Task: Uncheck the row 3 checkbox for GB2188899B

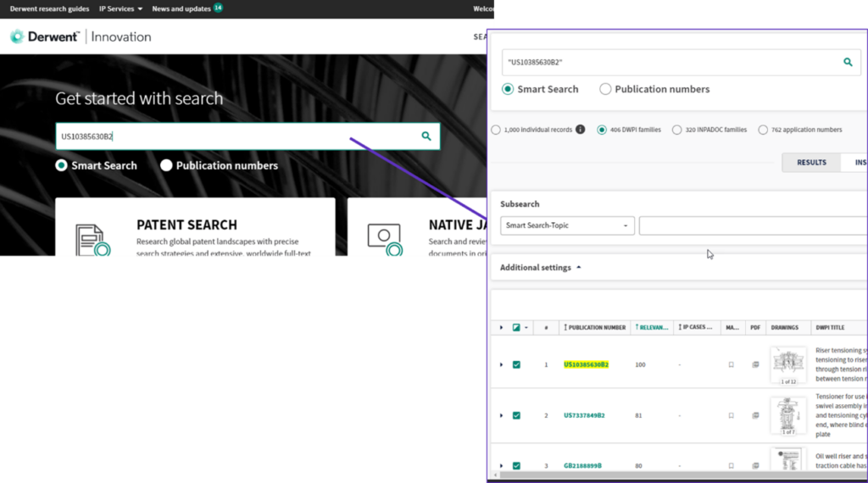Action: coord(516,466)
